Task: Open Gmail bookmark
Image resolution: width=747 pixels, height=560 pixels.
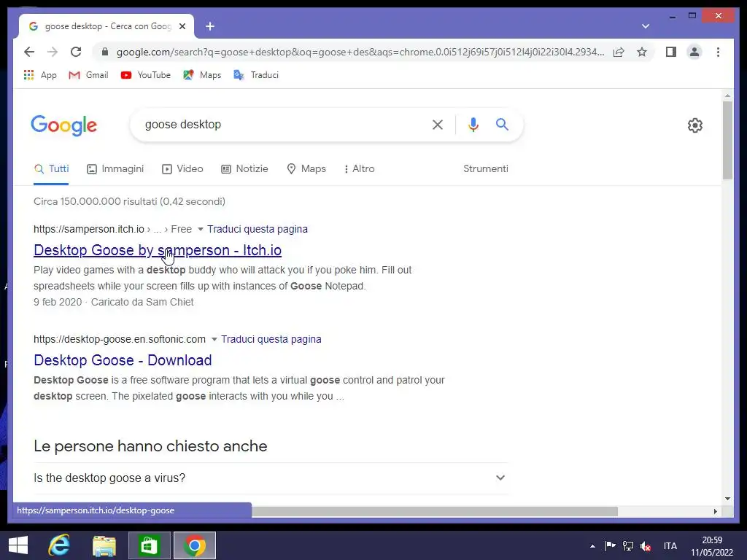Action: (88, 75)
